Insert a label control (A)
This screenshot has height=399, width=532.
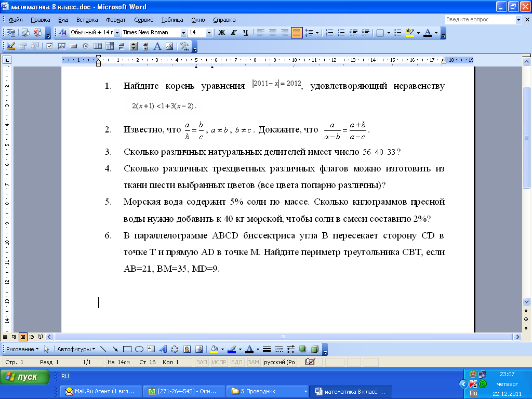(x=157, y=46)
